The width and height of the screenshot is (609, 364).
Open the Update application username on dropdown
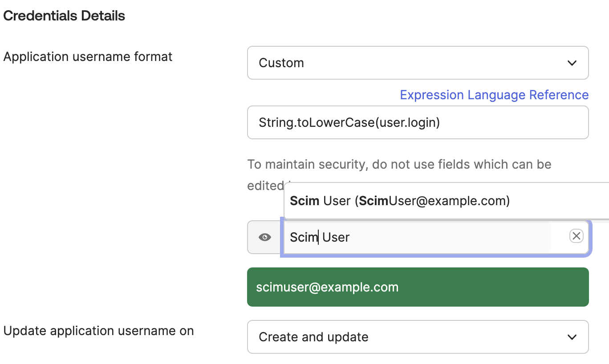coord(418,337)
